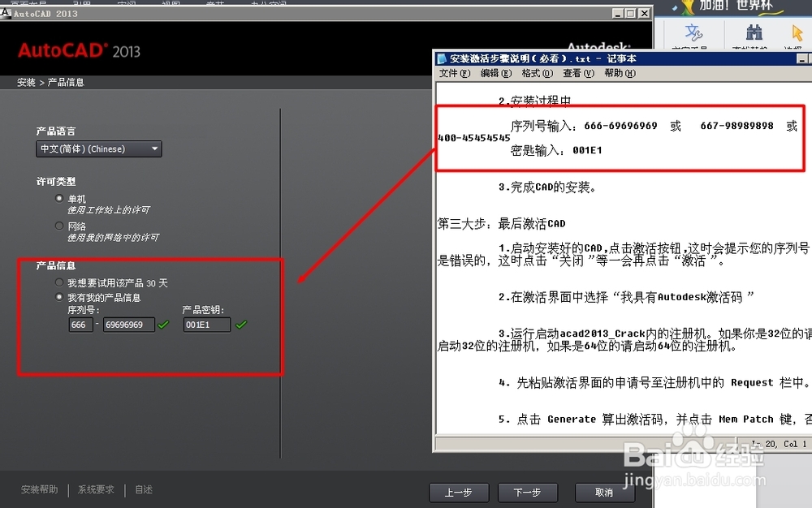This screenshot has height=508, width=812.
Task: Click the AutoCAD 2013 logo in red banner
Action: tap(79, 50)
